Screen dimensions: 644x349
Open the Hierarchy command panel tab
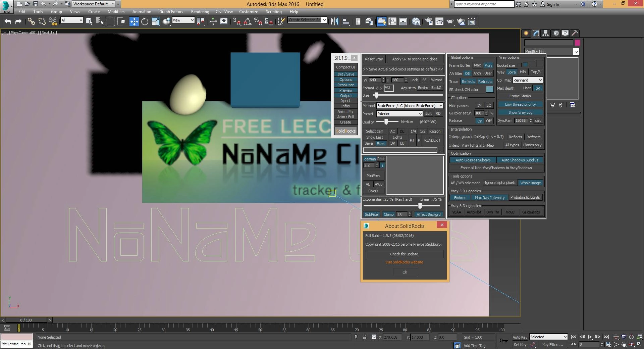(x=545, y=33)
